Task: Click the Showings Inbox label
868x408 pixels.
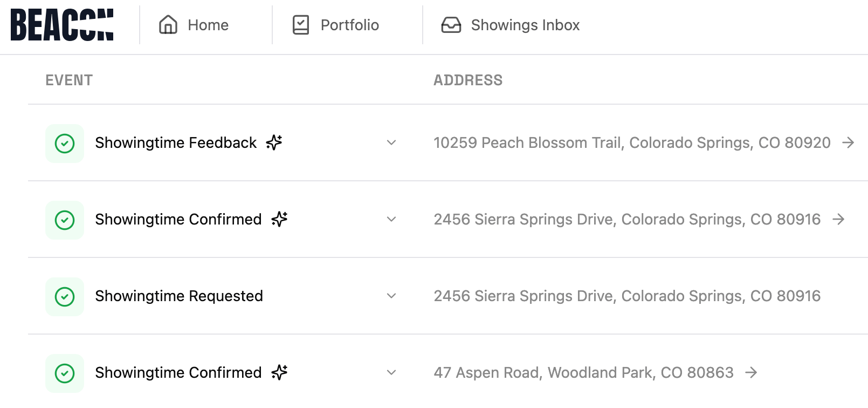Action: 525,25
